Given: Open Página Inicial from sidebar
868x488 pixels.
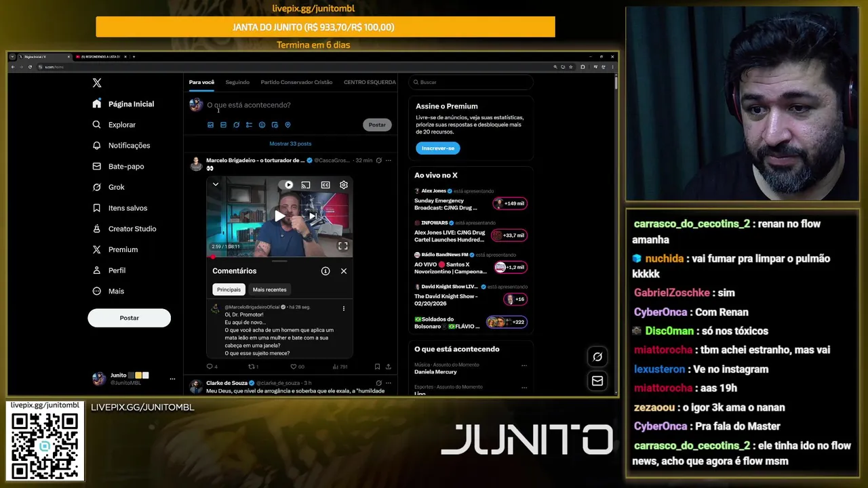Looking at the screenshot, I should [x=123, y=104].
